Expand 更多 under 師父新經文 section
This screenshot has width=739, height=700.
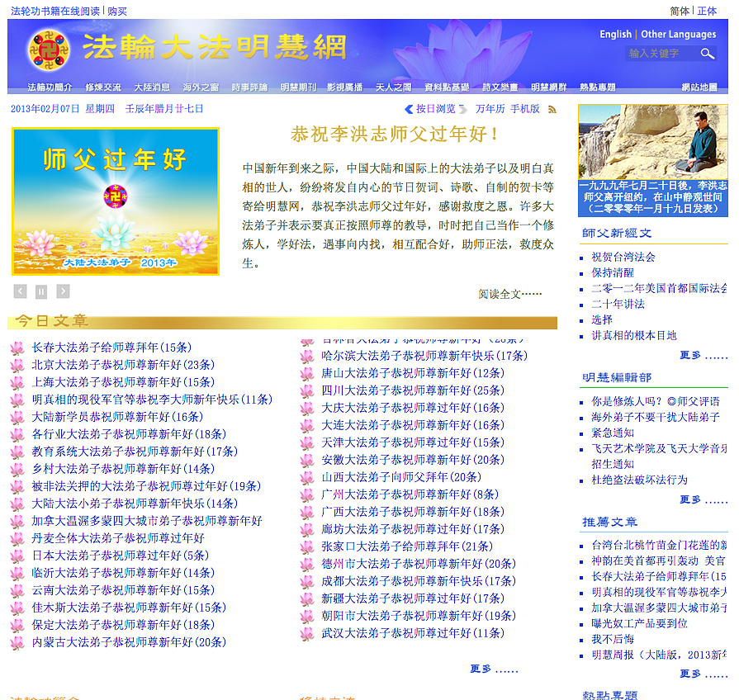(x=703, y=355)
